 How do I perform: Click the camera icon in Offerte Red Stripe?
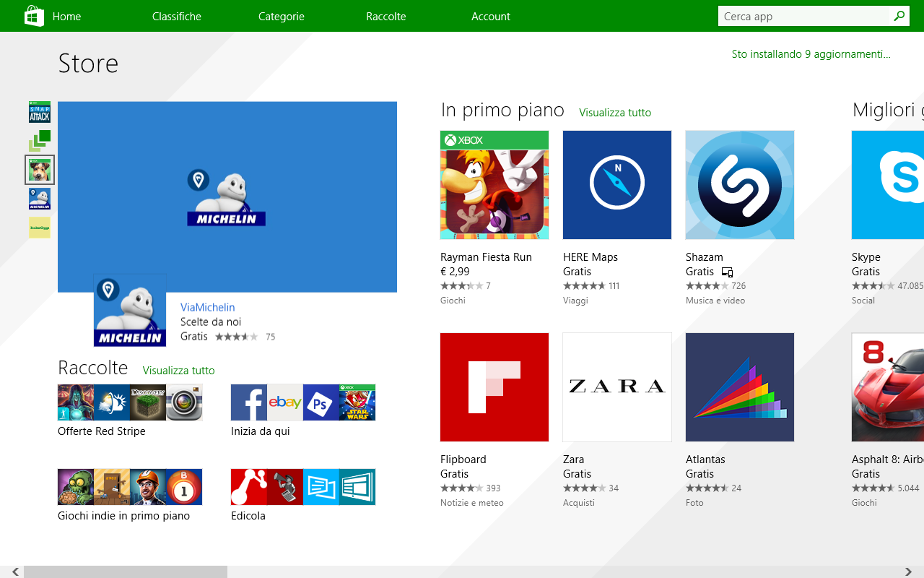[184, 402]
